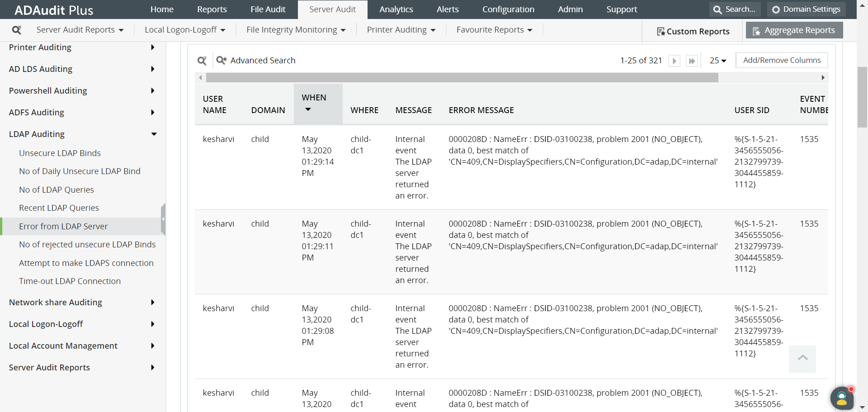Collapse the left sidebar panel handle

point(163,219)
